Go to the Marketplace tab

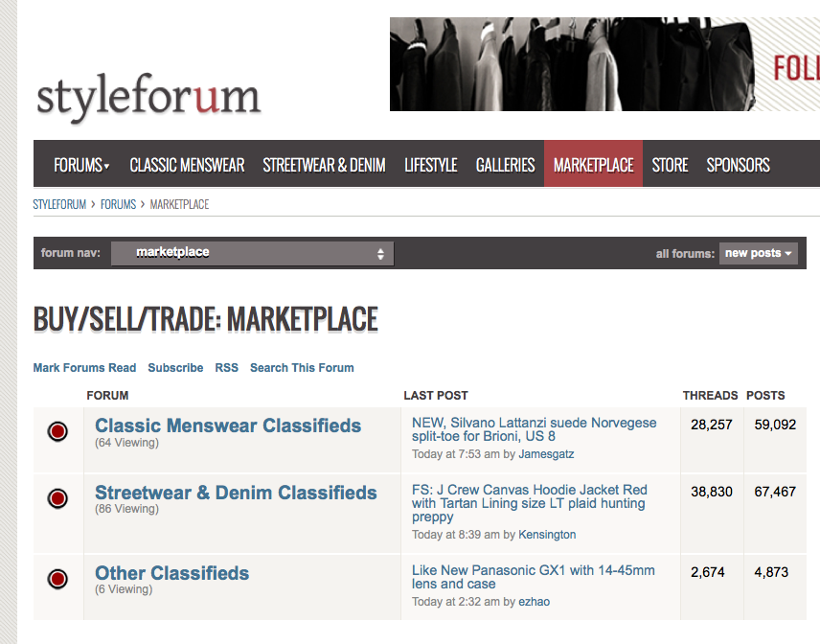(593, 165)
